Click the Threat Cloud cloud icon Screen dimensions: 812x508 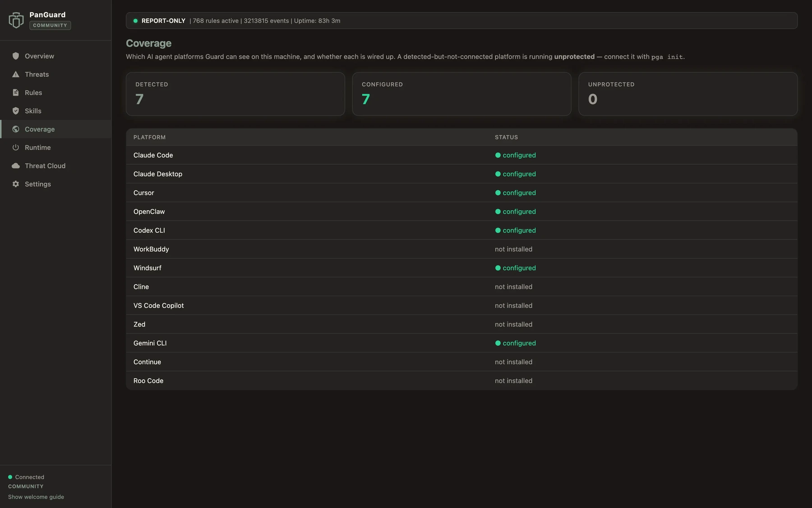pyautogui.click(x=16, y=166)
